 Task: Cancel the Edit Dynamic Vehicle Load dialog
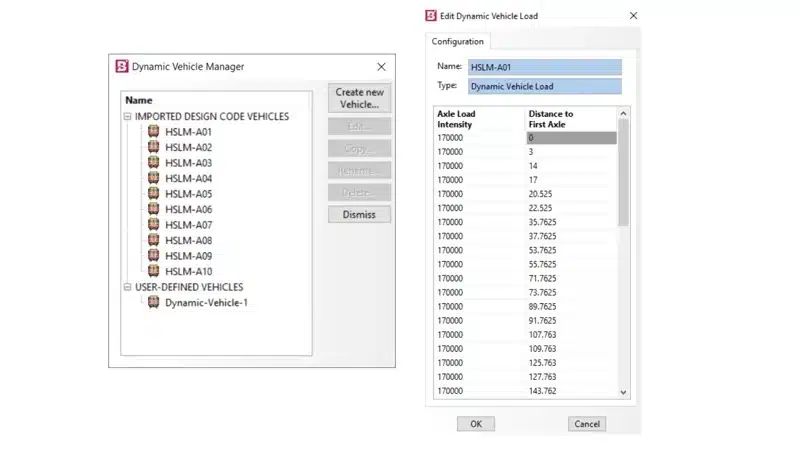[x=586, y=424]
